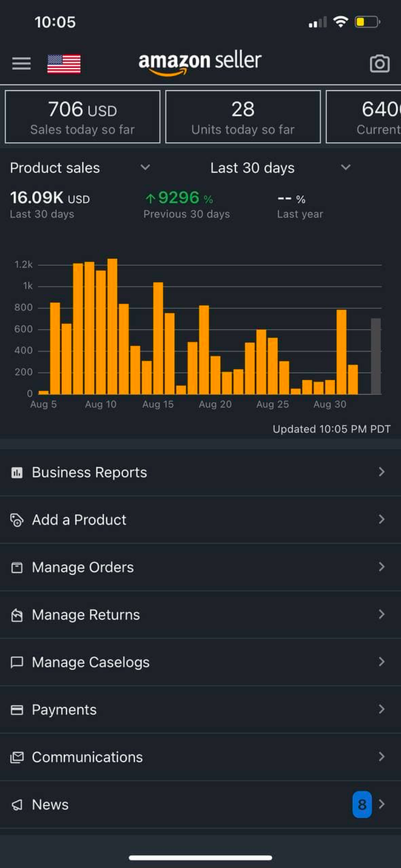This screenshot has height=868, width=401.
Task: Tap the Amazon Seller logo
Action: pos(200,63)
